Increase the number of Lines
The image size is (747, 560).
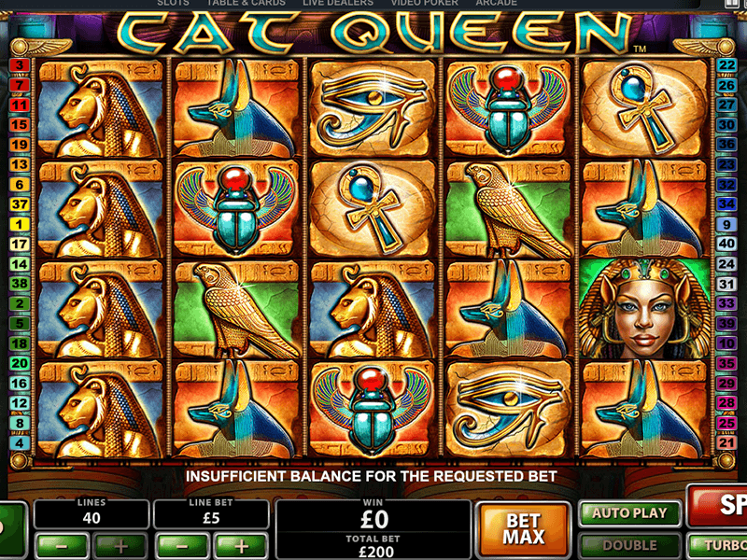click(120, 547)
